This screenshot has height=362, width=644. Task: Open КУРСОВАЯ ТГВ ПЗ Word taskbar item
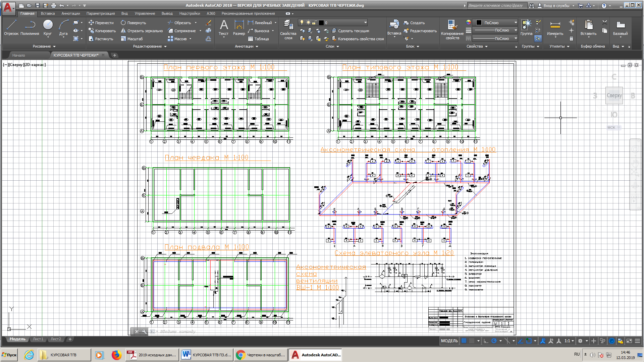pyautogui.click(x=207, y=355)
